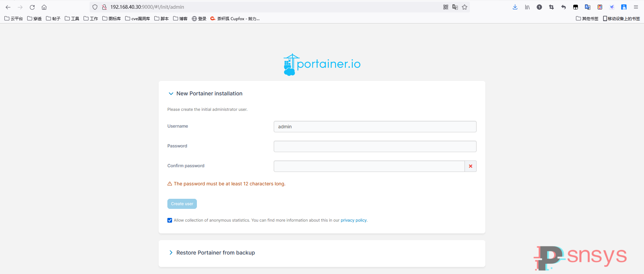
Task: Expand Restore Portainer from backup section
Action: (212, 253)
